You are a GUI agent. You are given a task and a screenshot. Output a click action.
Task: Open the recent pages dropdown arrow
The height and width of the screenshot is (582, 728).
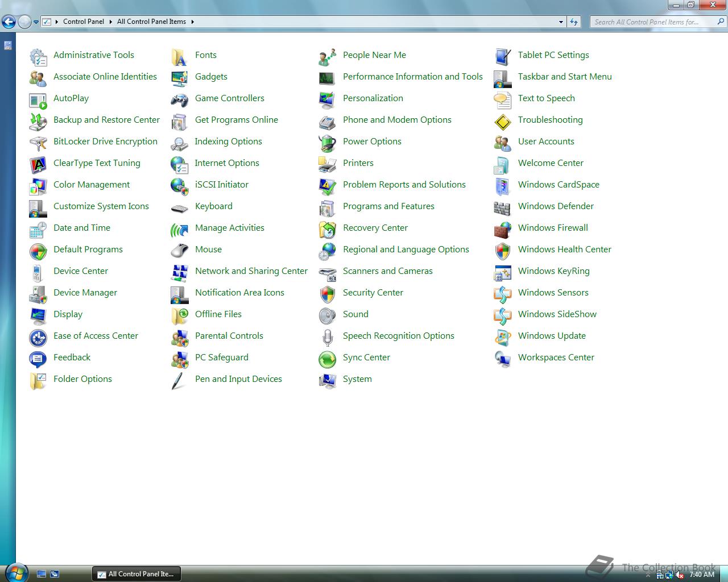point(36,22)
